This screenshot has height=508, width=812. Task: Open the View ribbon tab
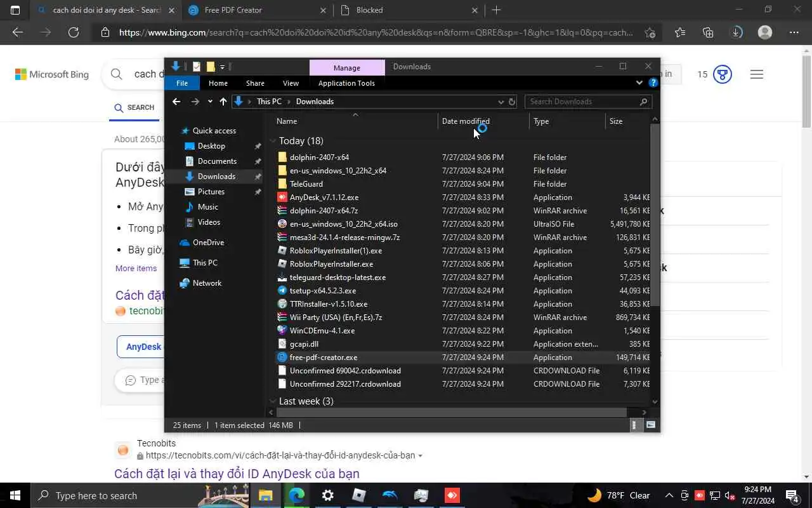(291, 83)
